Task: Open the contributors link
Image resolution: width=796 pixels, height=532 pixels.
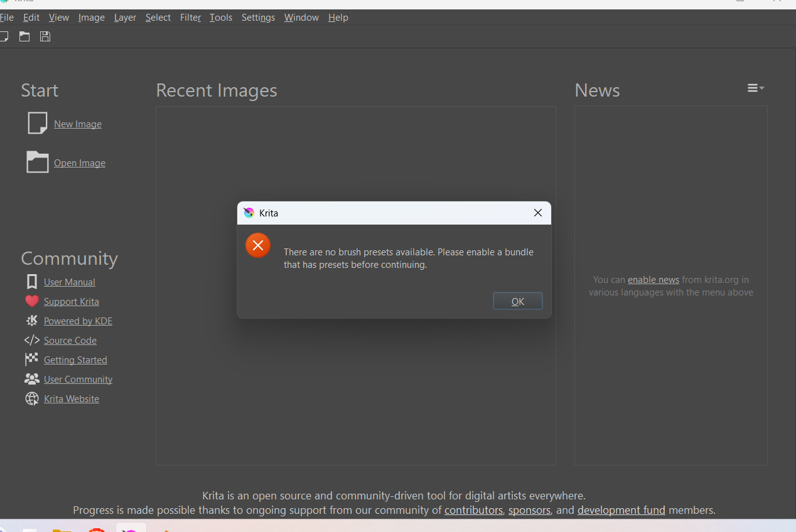Action: pos(473,510)
